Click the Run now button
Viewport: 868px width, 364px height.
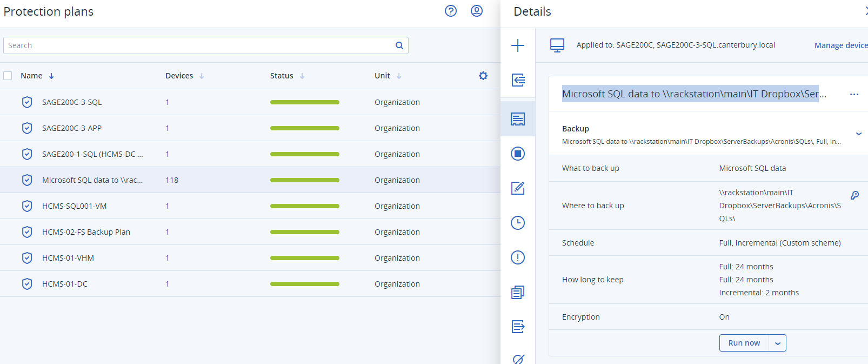pyautogui.click(x=744, y=343)
